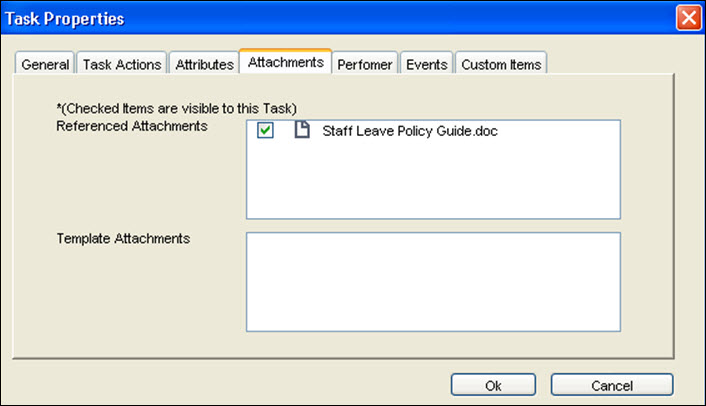Uncheck the Staff Leave Policy Guide.doc checkbox
This screenshot has width=706, height=406.
pyautogui.click(x=265, y=131)
